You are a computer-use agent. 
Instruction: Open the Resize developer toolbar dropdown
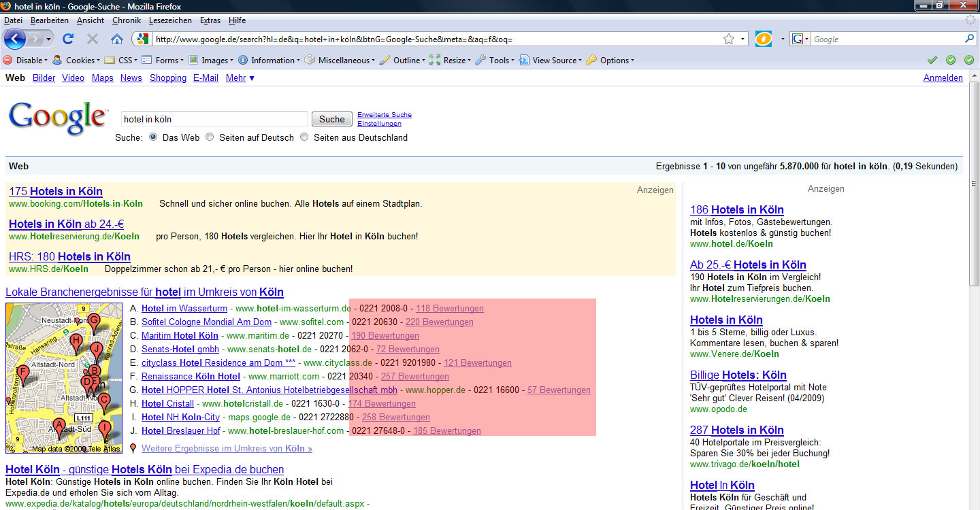(451, 60)
